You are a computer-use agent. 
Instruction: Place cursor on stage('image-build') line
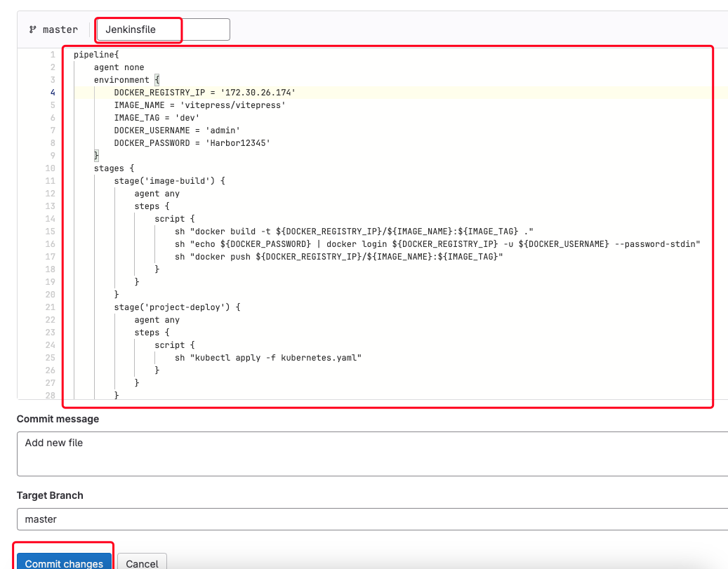pyautogui.click(x=169, y=181)
